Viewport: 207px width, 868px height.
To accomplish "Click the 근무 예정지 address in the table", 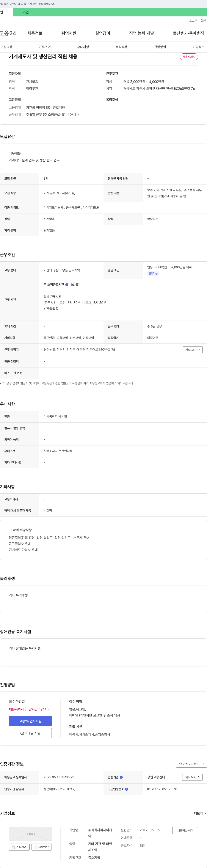I will pos(79,350).
